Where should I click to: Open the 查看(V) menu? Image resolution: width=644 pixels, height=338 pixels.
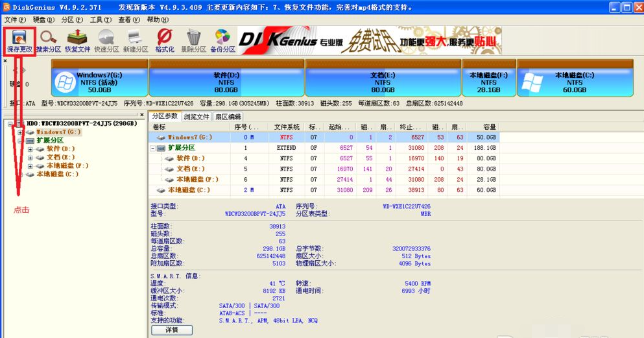click(x=129, y=19)
